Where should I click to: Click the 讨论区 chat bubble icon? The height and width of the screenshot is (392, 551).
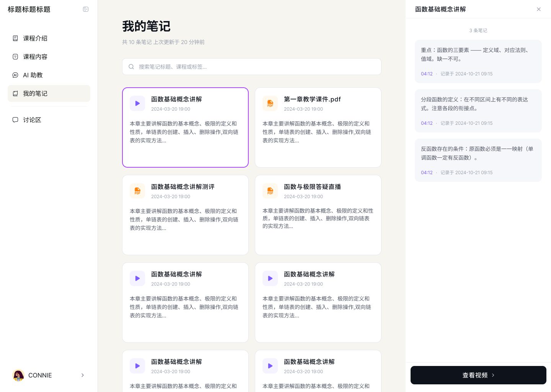coord(15,120)
